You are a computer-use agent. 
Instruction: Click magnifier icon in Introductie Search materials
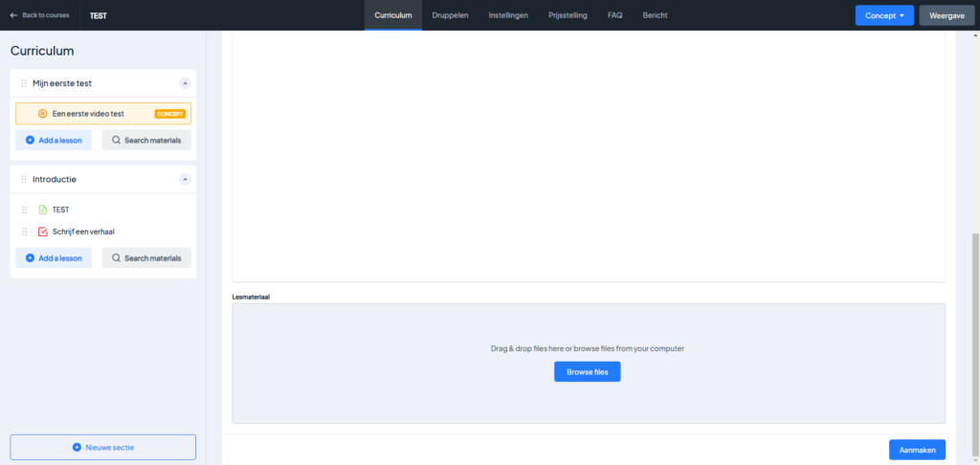click(x=116, y=258)
